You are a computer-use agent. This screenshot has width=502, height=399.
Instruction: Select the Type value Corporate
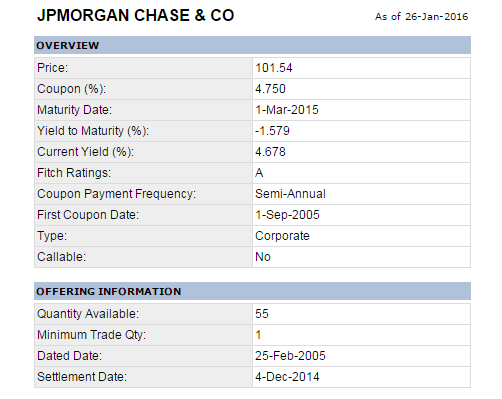pyautogui.click(x=282, y=236)
